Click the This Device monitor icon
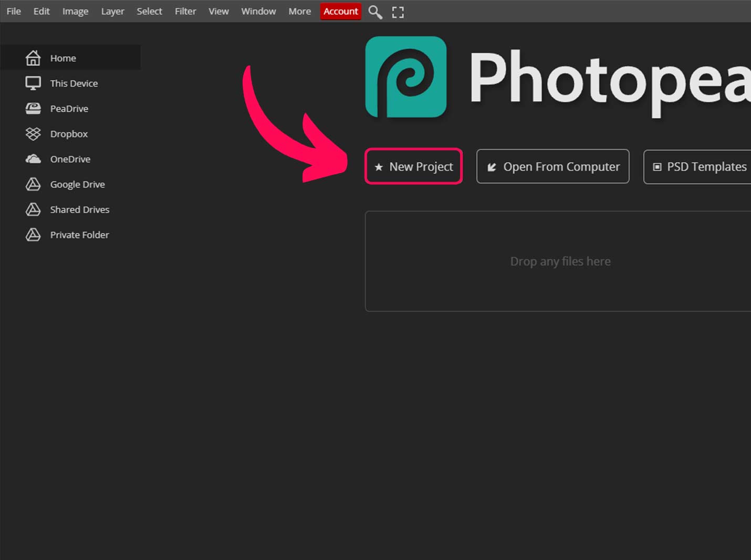 click(x=33, y=83)
